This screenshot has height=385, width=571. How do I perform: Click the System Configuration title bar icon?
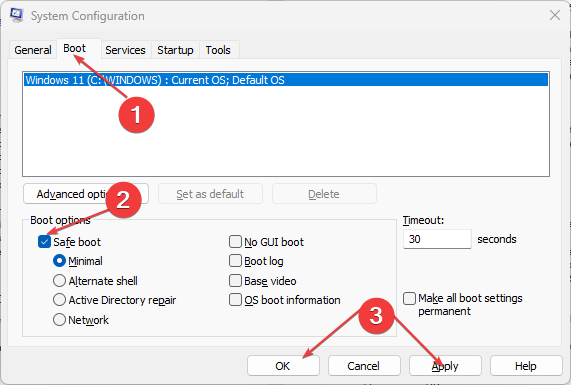click(17, 15)
